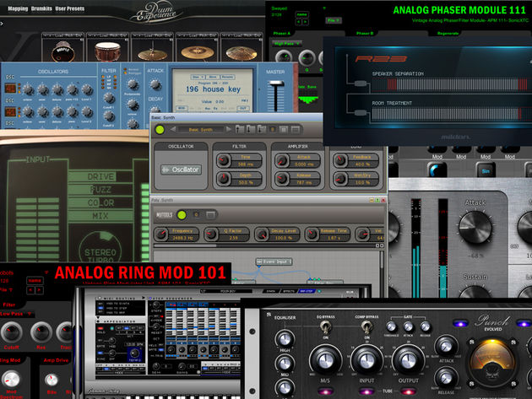The image size is (532, 399).
Task: Click the Oscillator module button
Action: [x=182, y=170]
